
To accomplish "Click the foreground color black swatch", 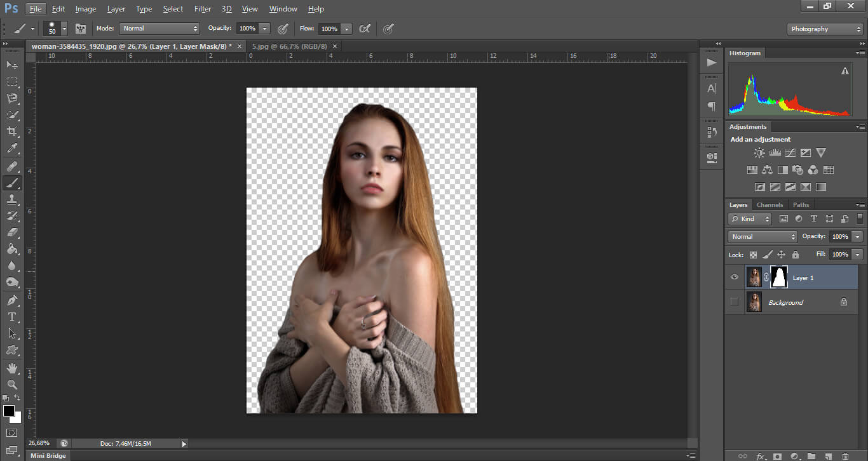I will coord(8,411).
